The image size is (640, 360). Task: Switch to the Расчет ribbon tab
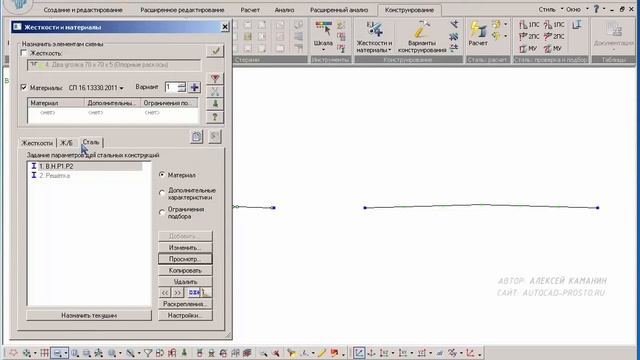[x=250, y=10]
